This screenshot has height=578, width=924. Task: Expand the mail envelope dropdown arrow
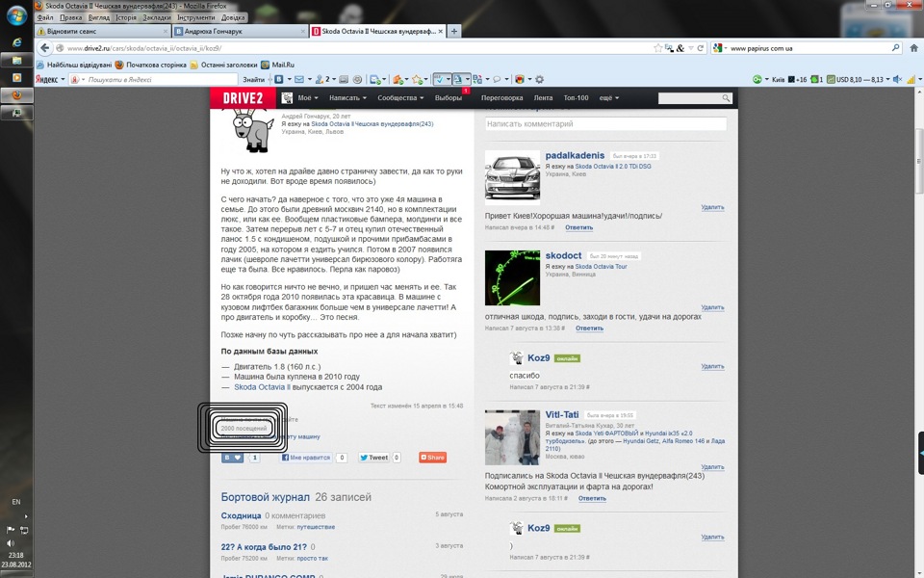click(309, 80)
